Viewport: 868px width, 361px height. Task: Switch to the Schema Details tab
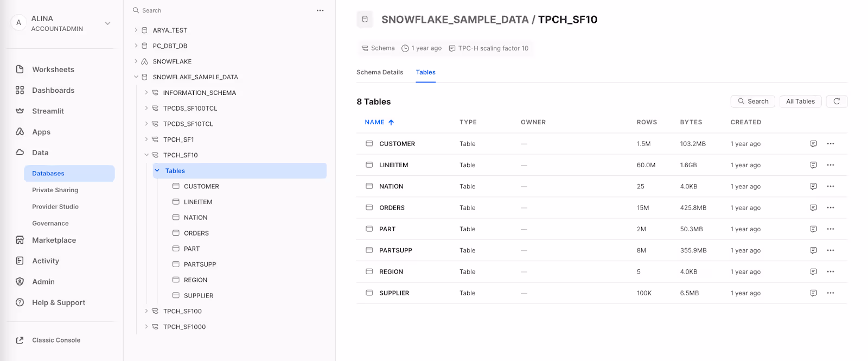(380, 72)
